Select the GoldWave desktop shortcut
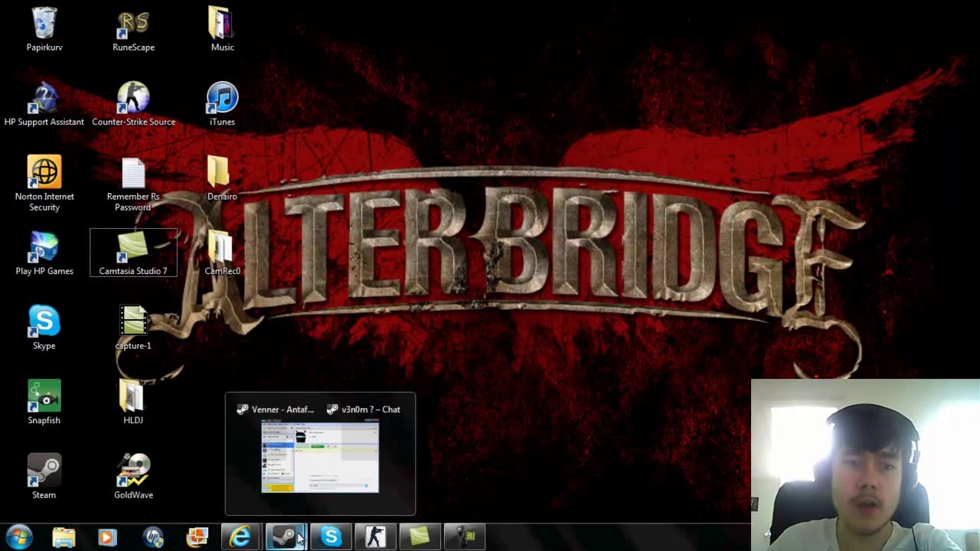980x551 pixels. (133, 471)
